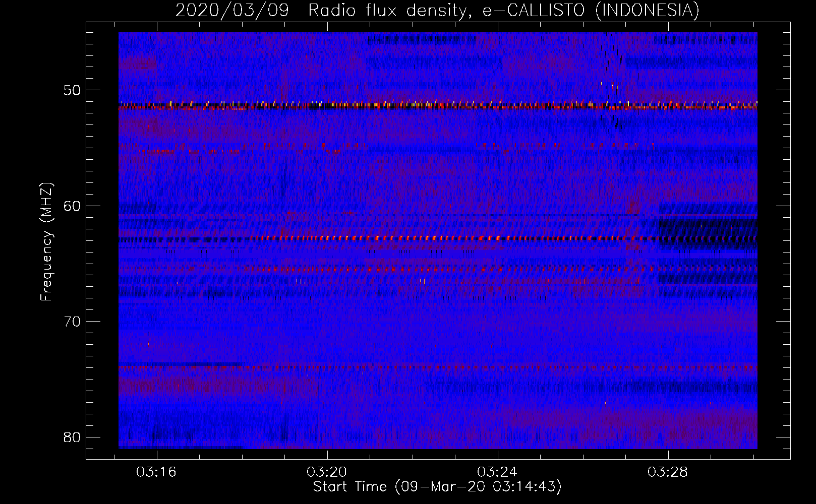Click the 03:16 time tick label

click(156, 472)
